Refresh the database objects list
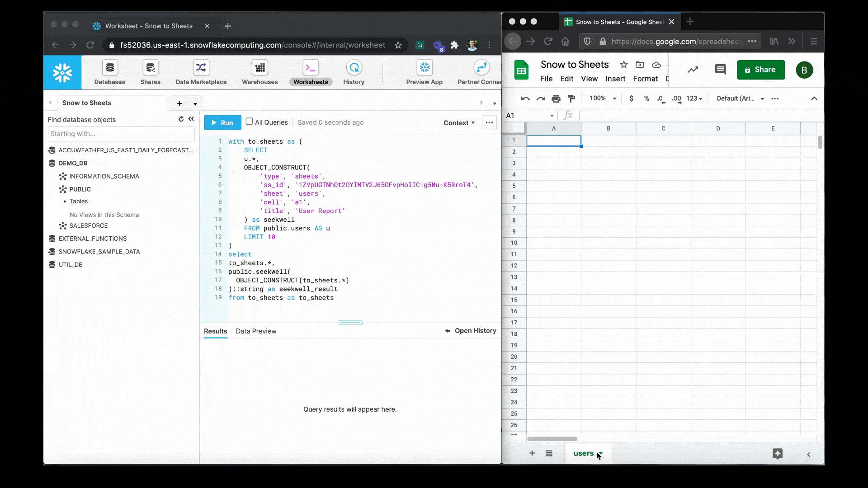 coord(181,119)
